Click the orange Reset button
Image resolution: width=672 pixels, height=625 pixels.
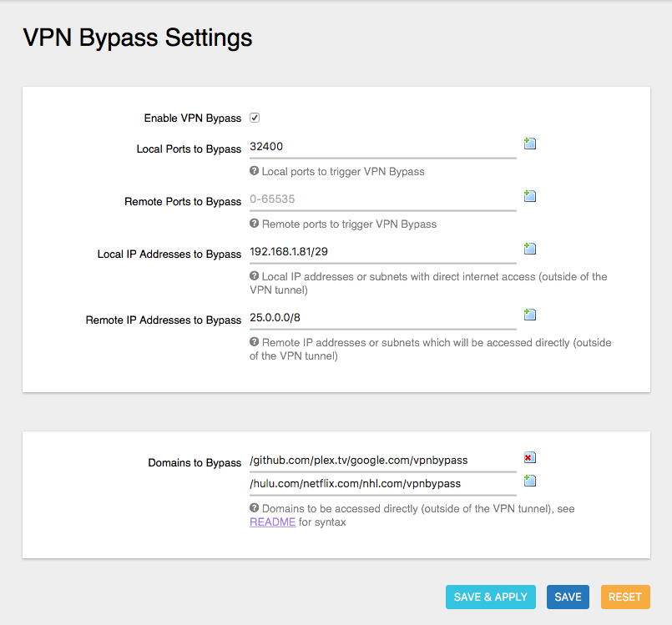click(624, 597)
